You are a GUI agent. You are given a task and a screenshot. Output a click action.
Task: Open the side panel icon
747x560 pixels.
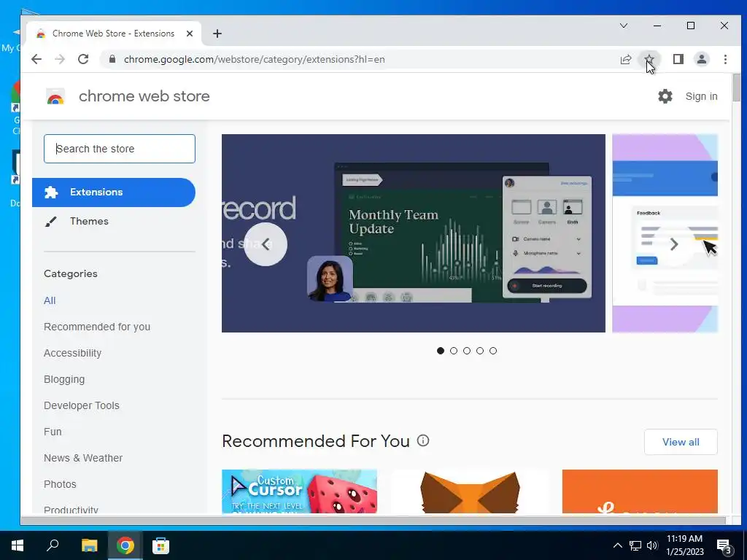(678, 59)
